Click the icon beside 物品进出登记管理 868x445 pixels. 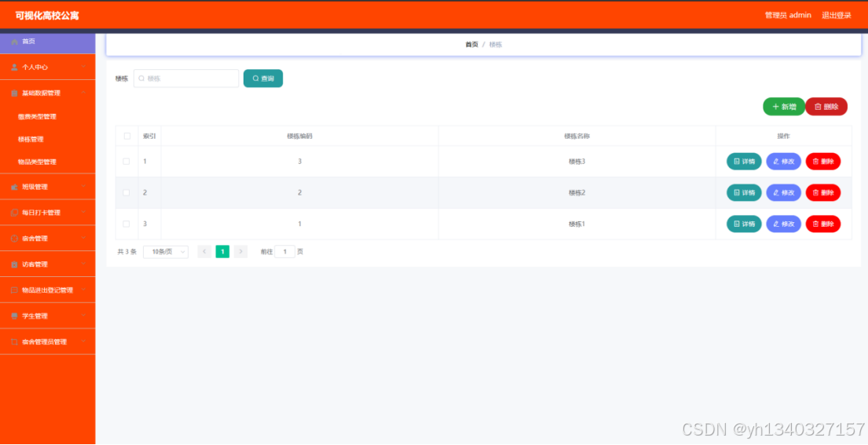click(14, 290)
